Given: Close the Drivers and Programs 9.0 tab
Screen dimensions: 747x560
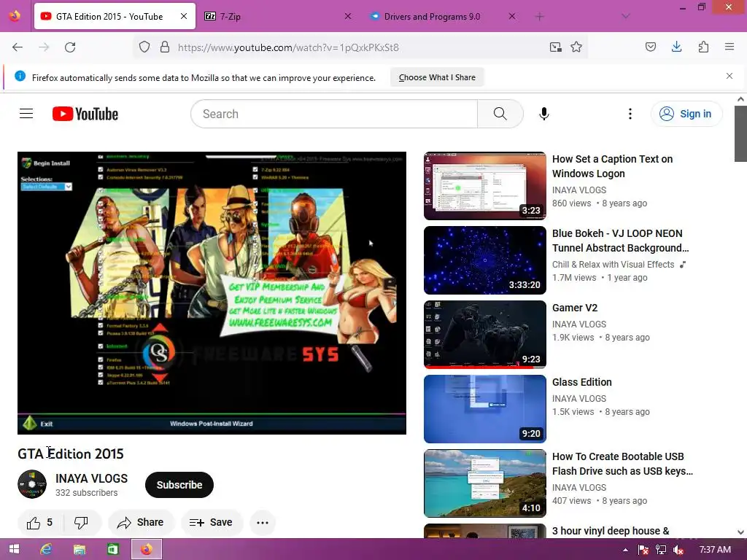Looking at the screenshot, I should coord(511,16).
